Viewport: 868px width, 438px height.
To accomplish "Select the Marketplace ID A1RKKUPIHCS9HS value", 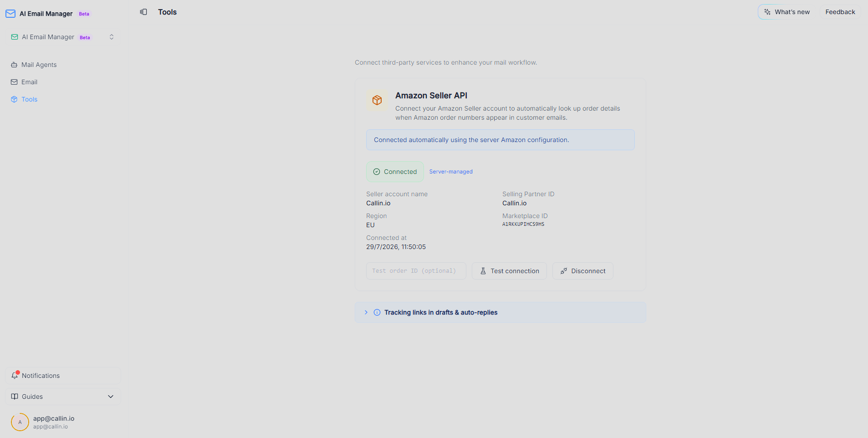I will point(523,224).
